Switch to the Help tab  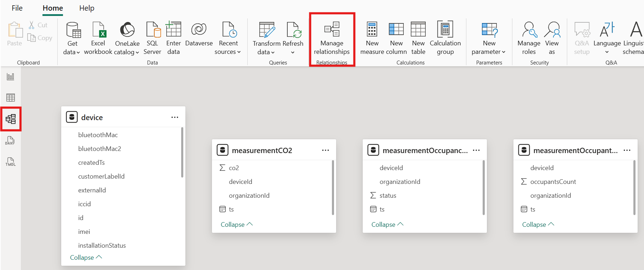tap(87, 8)
